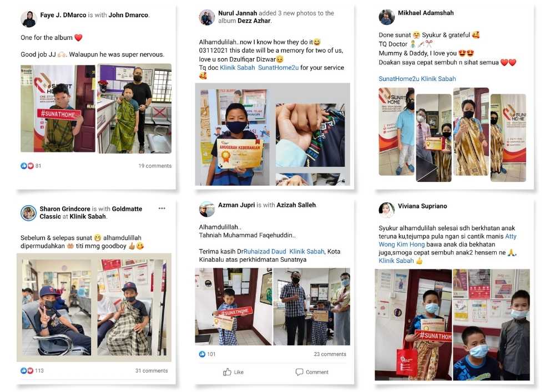This screenshot has width=555, height=392.
Task: Open the three-dot options on Sharon's post
Action: click(x=162, y=208)
